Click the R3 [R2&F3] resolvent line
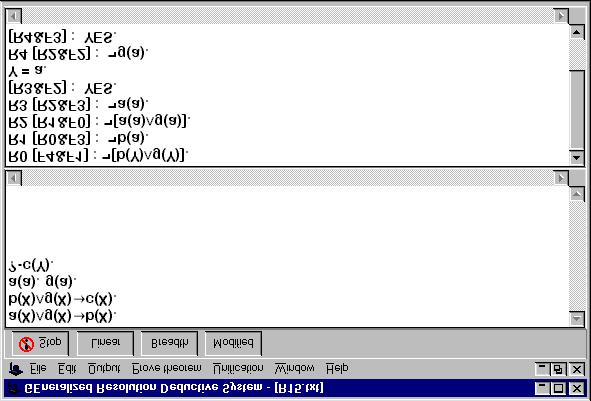591x401 pixels. click(78, 104)
